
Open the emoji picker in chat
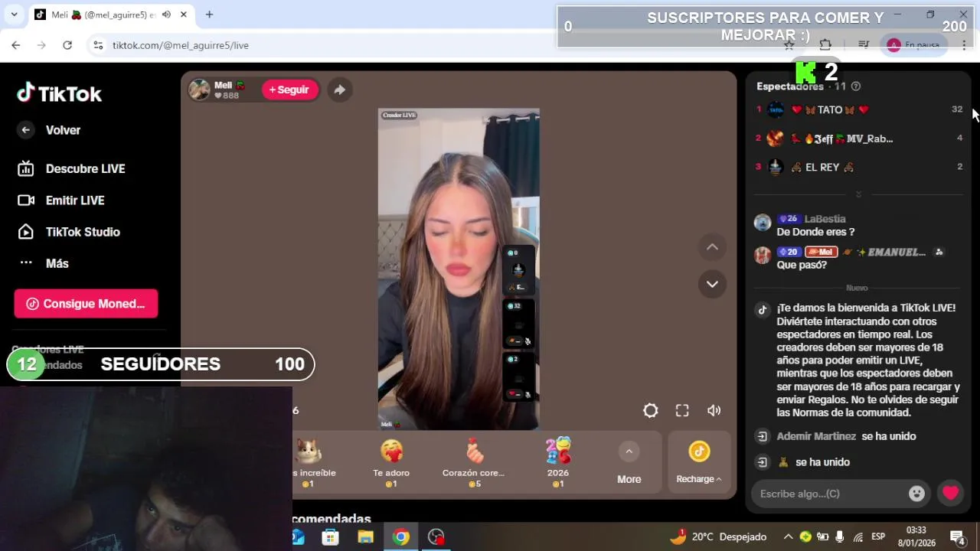point(916,494)
